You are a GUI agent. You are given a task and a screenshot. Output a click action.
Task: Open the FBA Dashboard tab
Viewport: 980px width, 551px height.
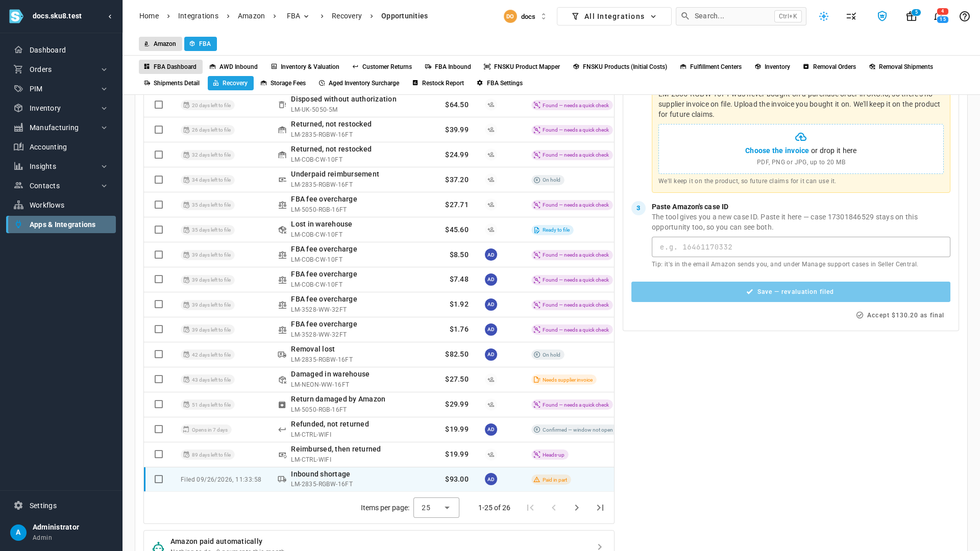[x=170, y=67]
